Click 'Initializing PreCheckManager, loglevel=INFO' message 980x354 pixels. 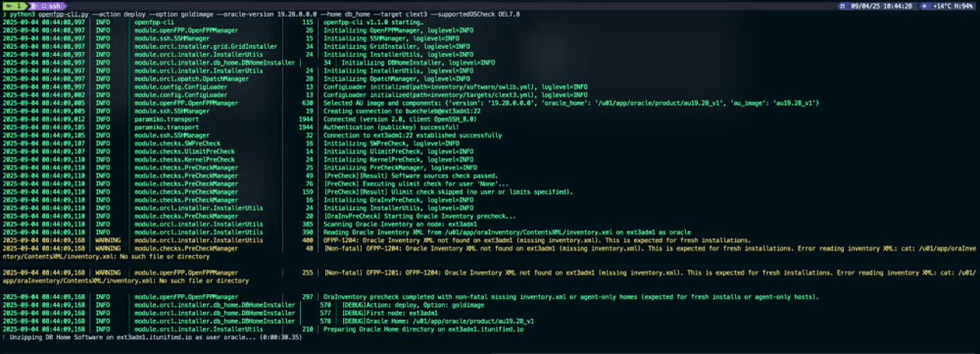[x=400, y=169]
